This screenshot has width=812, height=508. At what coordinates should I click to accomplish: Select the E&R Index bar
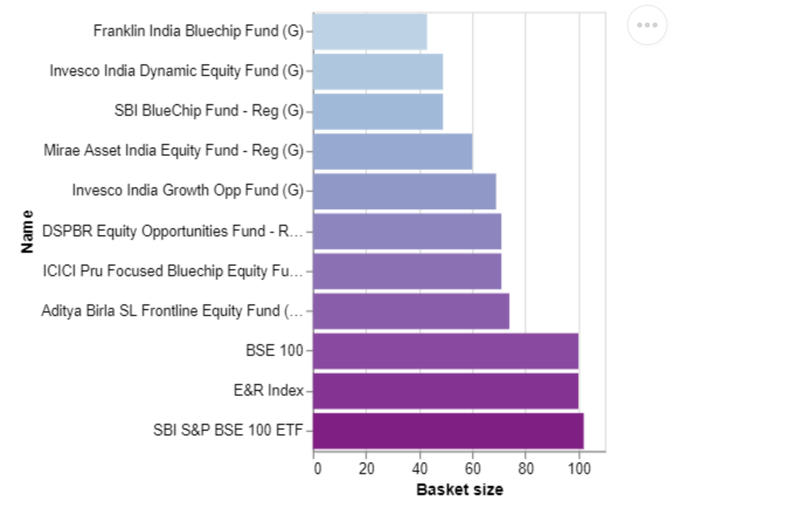(x=445, y=391)
